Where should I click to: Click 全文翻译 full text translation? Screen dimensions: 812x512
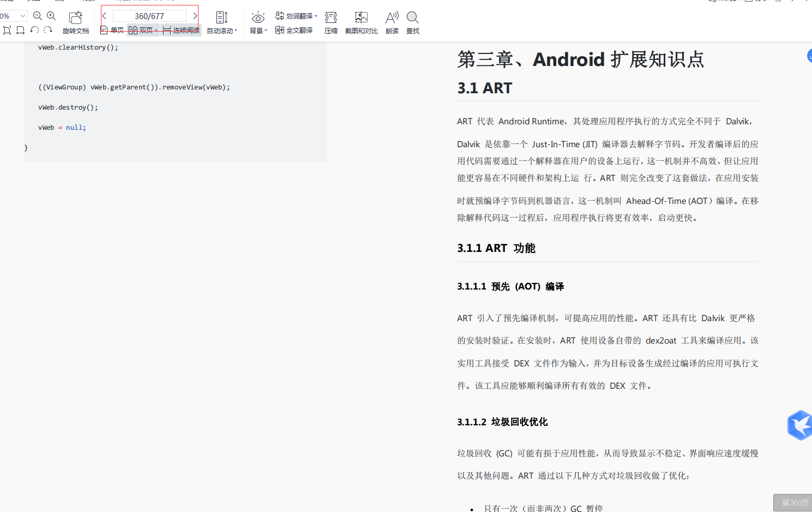pyautogui.click(x=294, y=30)
